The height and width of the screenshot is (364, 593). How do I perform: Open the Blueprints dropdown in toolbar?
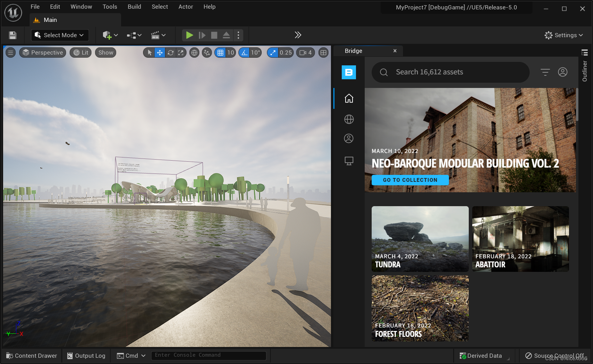click(x=134, y=35)
